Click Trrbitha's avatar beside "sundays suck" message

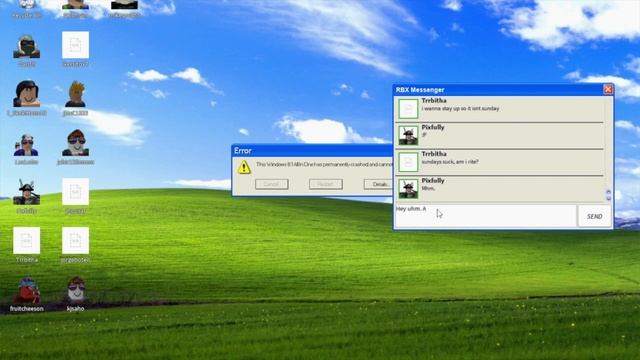pos(408,162)
